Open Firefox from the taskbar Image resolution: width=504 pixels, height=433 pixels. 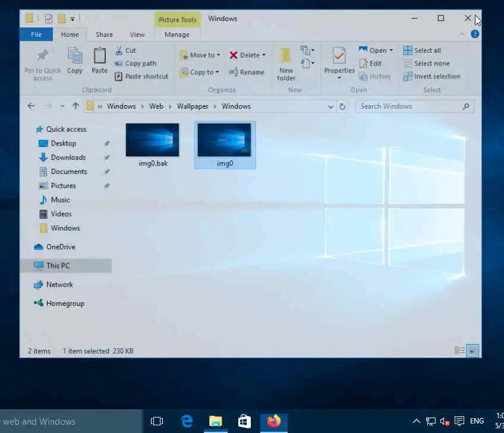pyautogui.click(x=274, y=421)
